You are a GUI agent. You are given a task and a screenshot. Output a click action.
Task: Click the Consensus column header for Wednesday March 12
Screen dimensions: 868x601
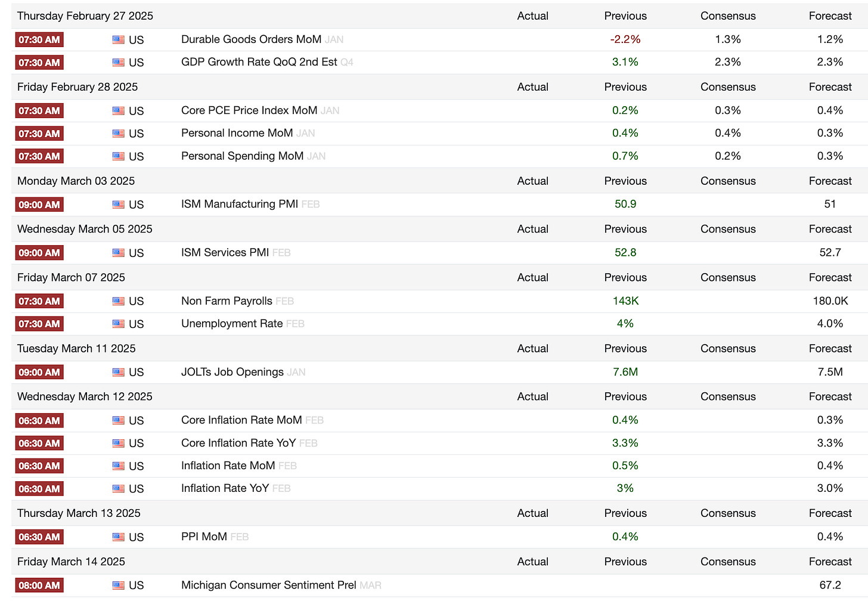(x=728, y=396)
